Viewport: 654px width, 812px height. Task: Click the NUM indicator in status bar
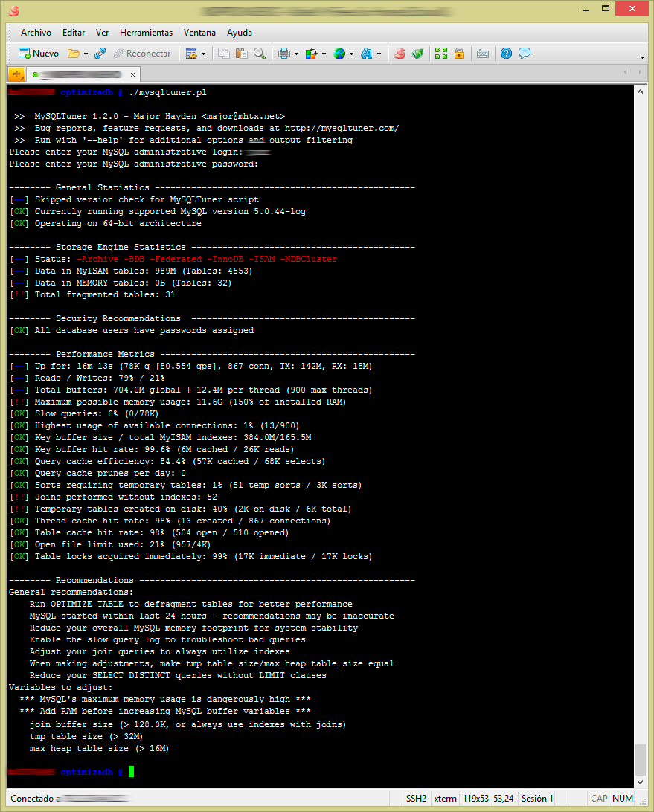tap(623, 798)
